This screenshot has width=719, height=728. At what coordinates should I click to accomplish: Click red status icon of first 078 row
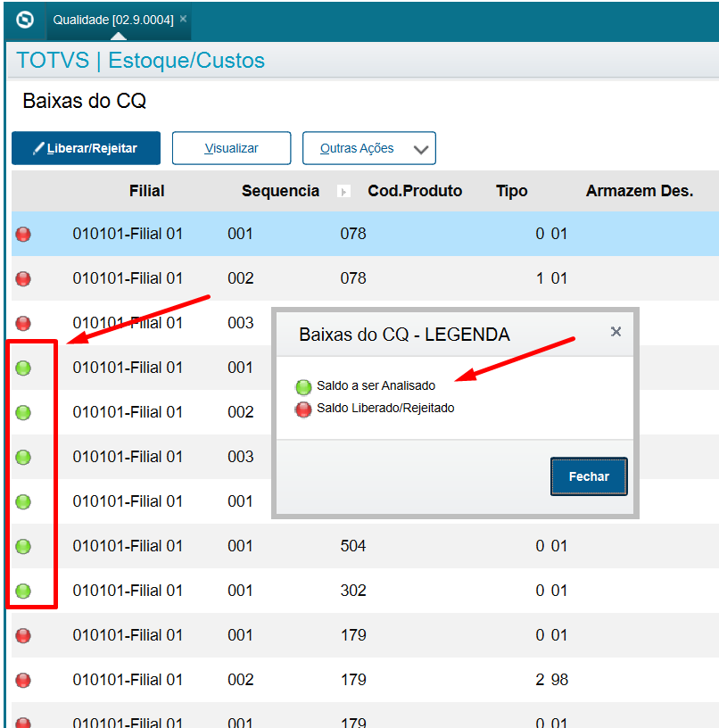pos(23,234)
